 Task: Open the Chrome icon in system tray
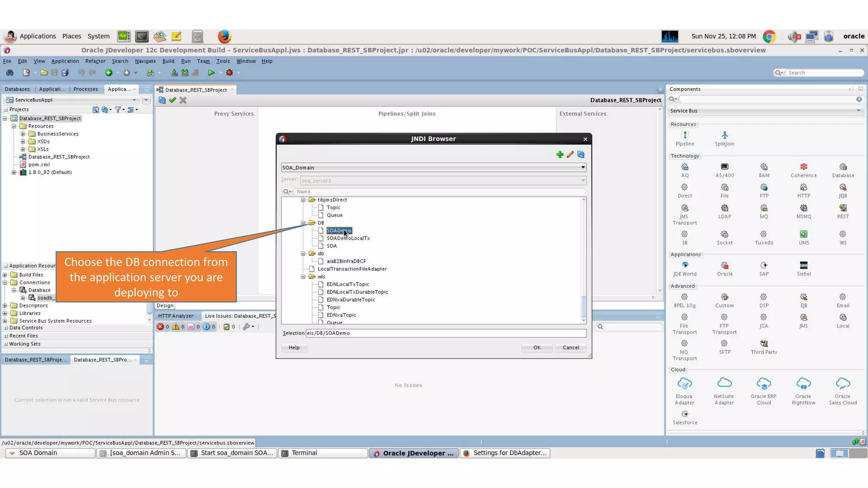769,36
